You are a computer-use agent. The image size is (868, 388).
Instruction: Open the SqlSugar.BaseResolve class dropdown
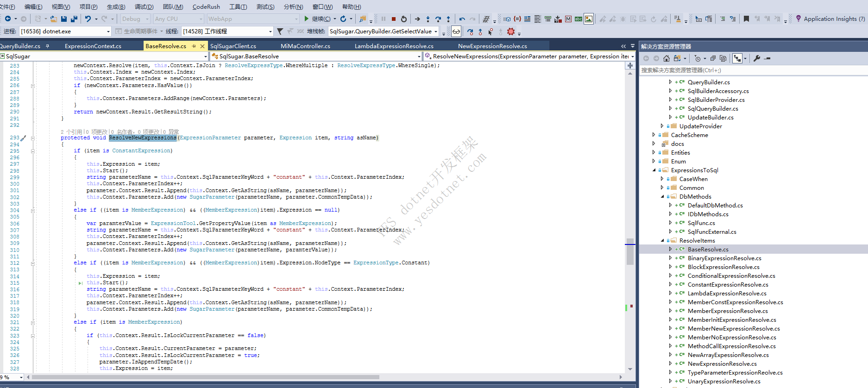pos(316,56)
